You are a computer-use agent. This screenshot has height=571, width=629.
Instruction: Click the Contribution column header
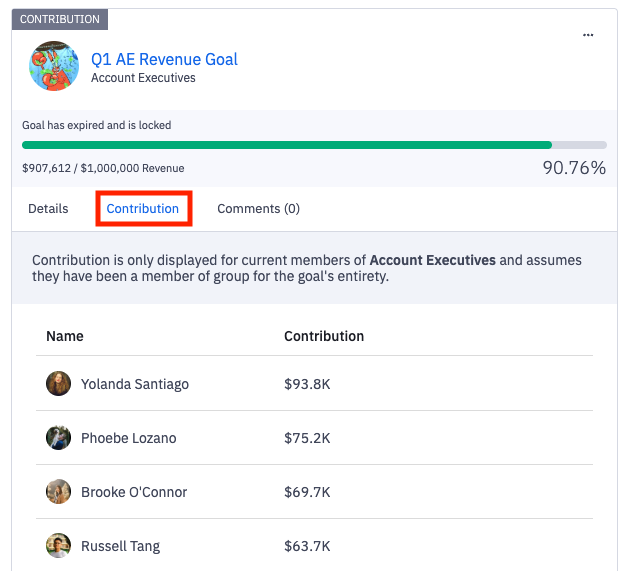pyautogui.click(x=324, y=336)
